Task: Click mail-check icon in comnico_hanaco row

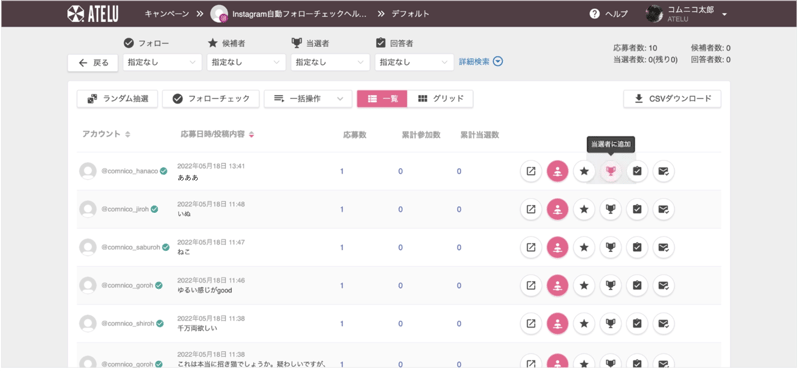Action: [x=663, y=171]
